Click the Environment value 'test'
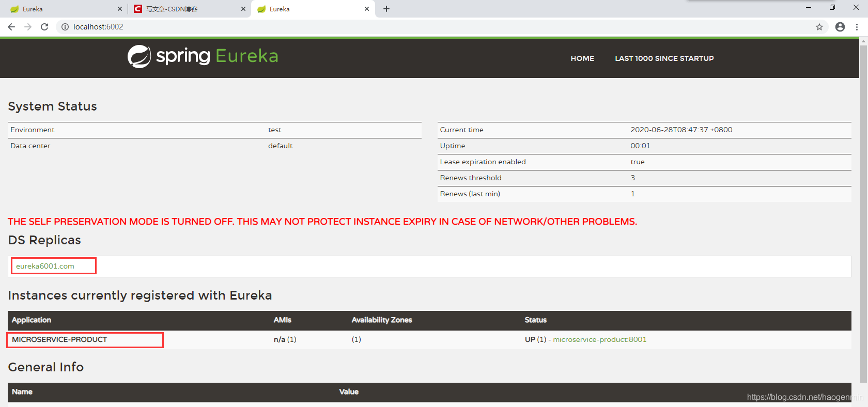The width and height of the screenshot is (868, 407). 275,130
